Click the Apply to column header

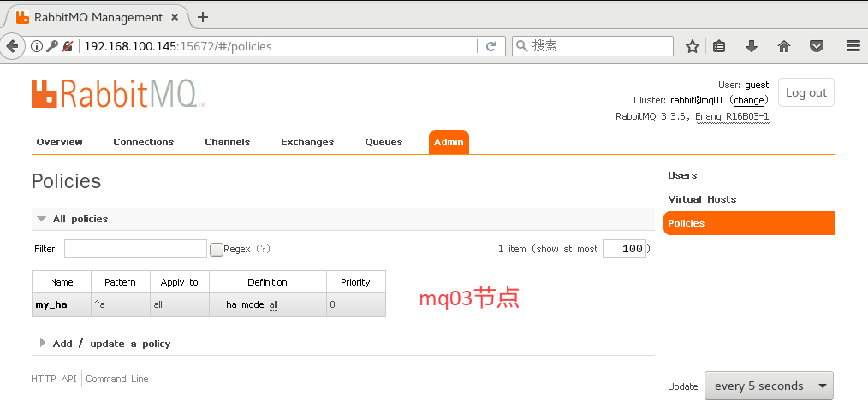point(180,282)
